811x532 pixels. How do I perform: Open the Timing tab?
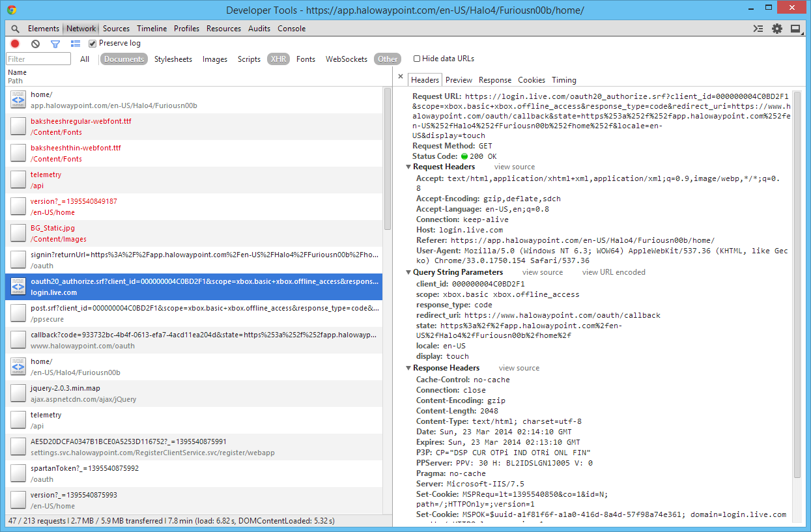[x=564, y=80]
